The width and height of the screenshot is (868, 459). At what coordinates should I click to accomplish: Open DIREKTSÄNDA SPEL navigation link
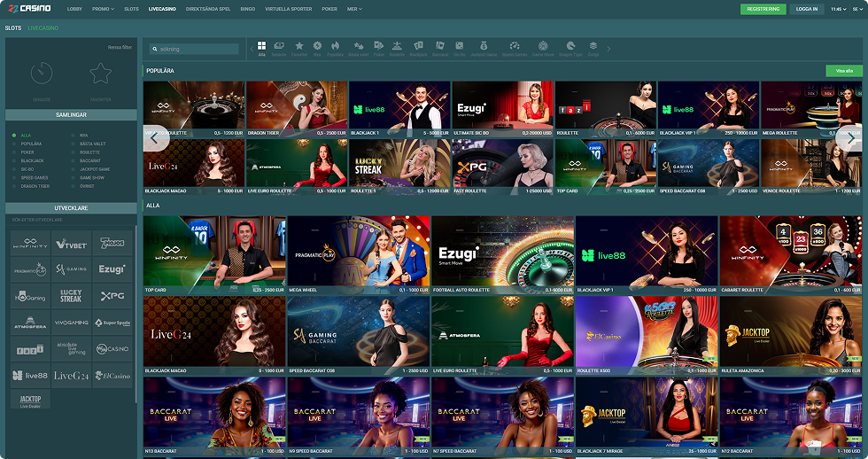click(x=208, y=9)
